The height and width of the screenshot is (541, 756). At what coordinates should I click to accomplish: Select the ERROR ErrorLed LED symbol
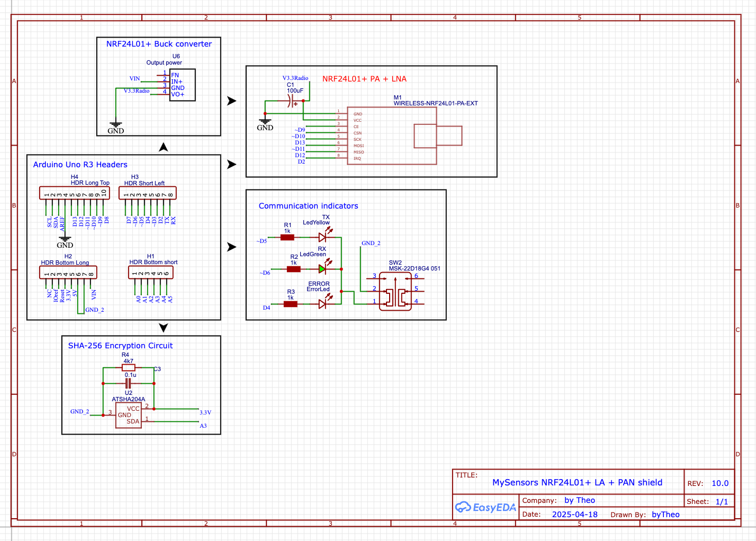(322, 304)
